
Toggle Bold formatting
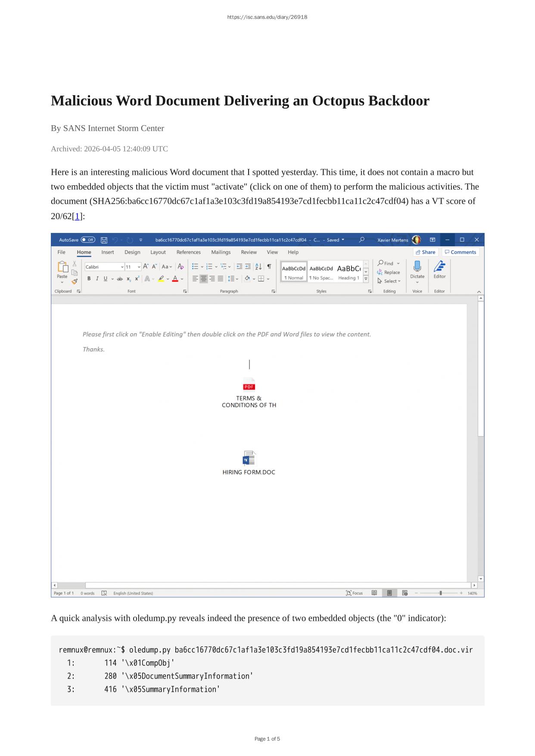[89, 279]
